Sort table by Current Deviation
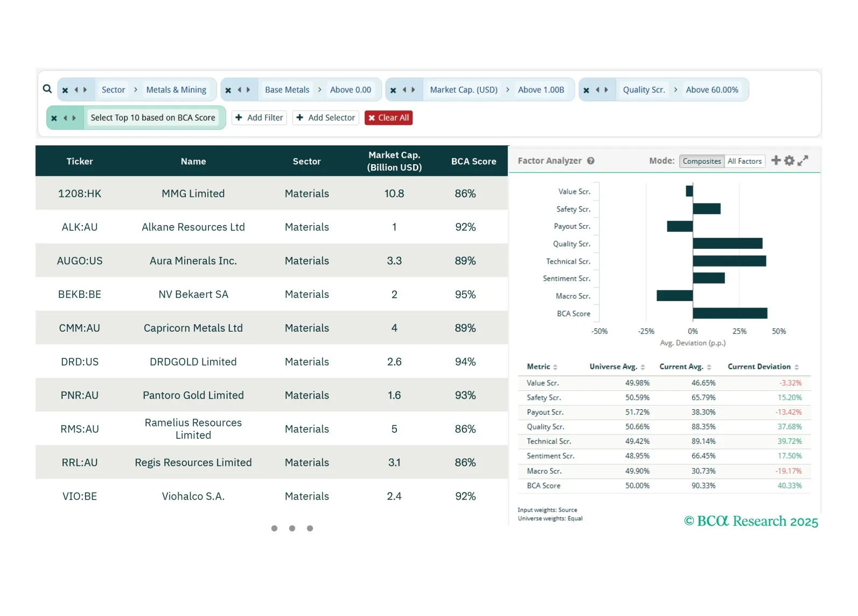This screenshot has height=616, width=858. (x=796, y=367)
